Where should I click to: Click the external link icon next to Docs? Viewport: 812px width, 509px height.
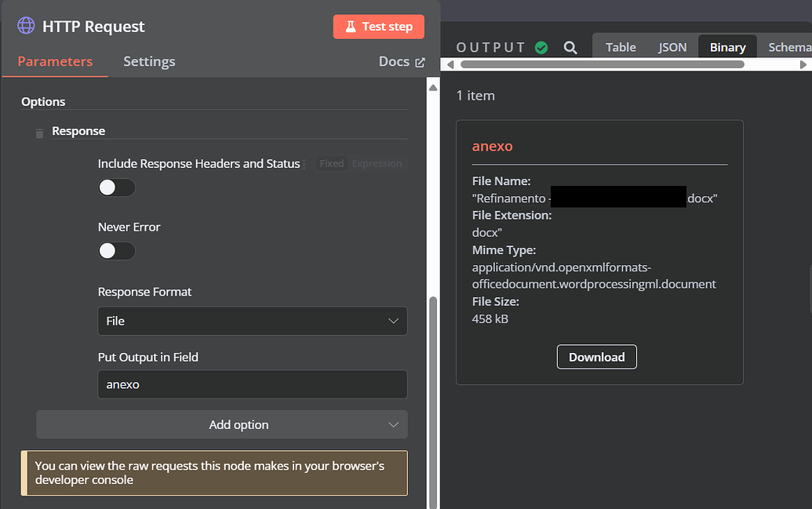pos(418,61)
